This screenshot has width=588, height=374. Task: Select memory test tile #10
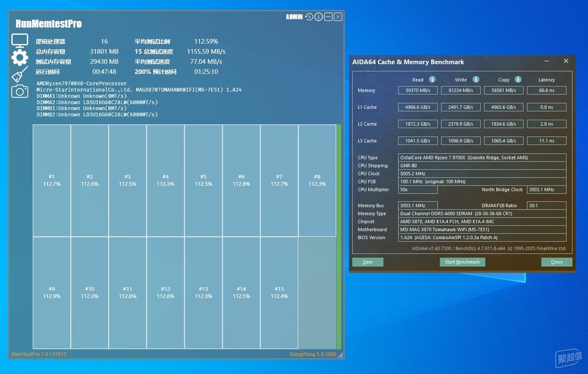coord(90,293)
